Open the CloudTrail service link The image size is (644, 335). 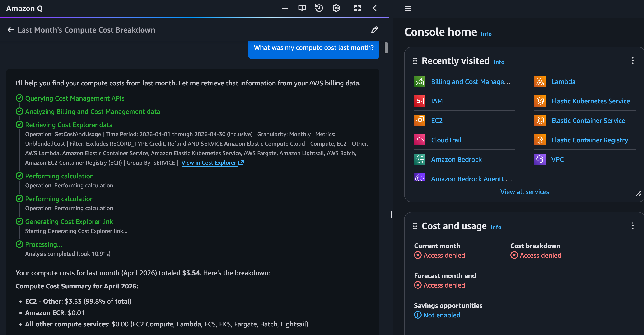pos(446,140)
